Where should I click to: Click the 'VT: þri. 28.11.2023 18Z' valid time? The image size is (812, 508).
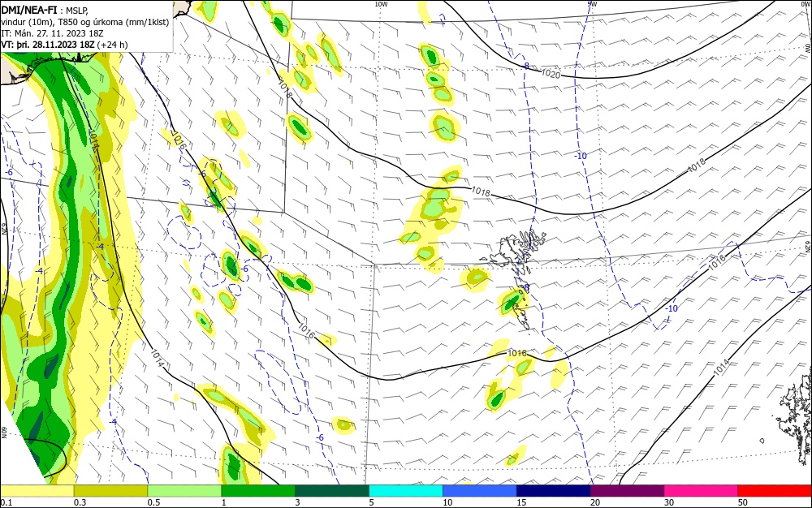click(x=48, y=45)
